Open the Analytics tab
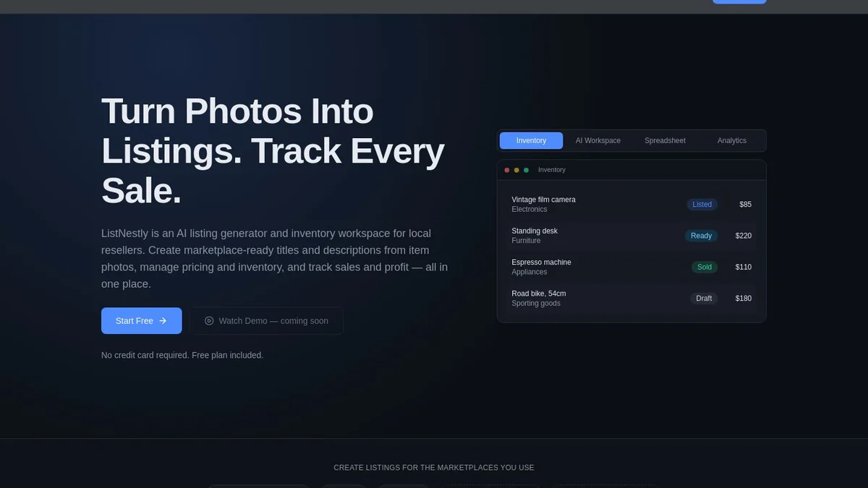Viewport: 868px width, 488px height. tap(732, 140)
